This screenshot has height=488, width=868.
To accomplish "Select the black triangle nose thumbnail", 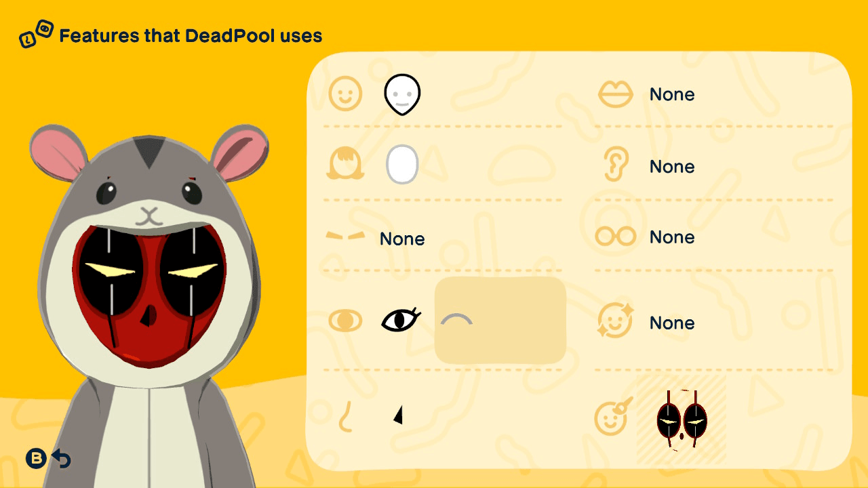I will point(399,415).
